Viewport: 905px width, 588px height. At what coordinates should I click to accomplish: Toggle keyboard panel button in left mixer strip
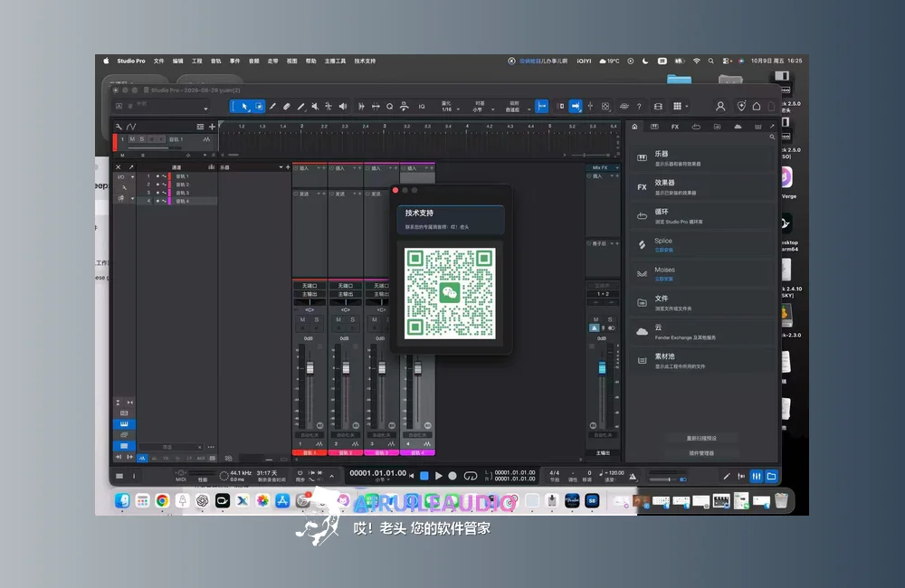tap(124, 424)
